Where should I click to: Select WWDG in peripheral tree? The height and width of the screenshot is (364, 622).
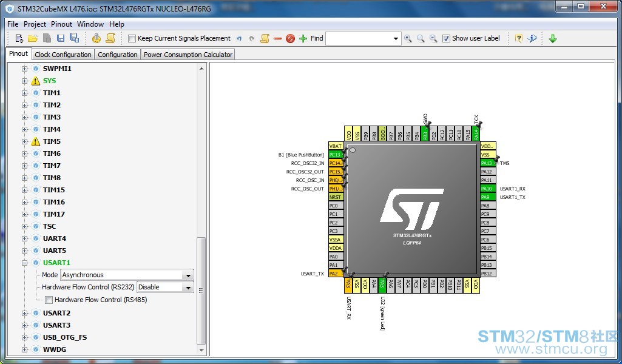55,349
